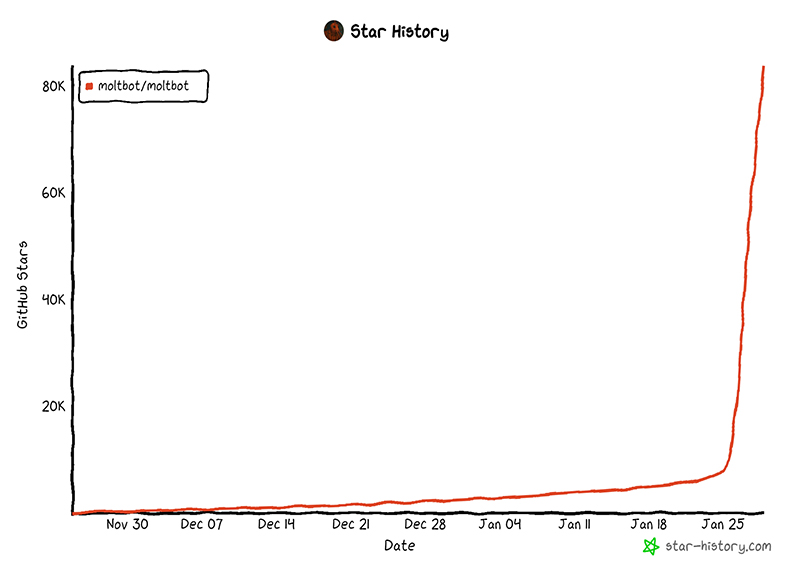
Task: Click the 80K y-axis label
Action: point(54,86)
